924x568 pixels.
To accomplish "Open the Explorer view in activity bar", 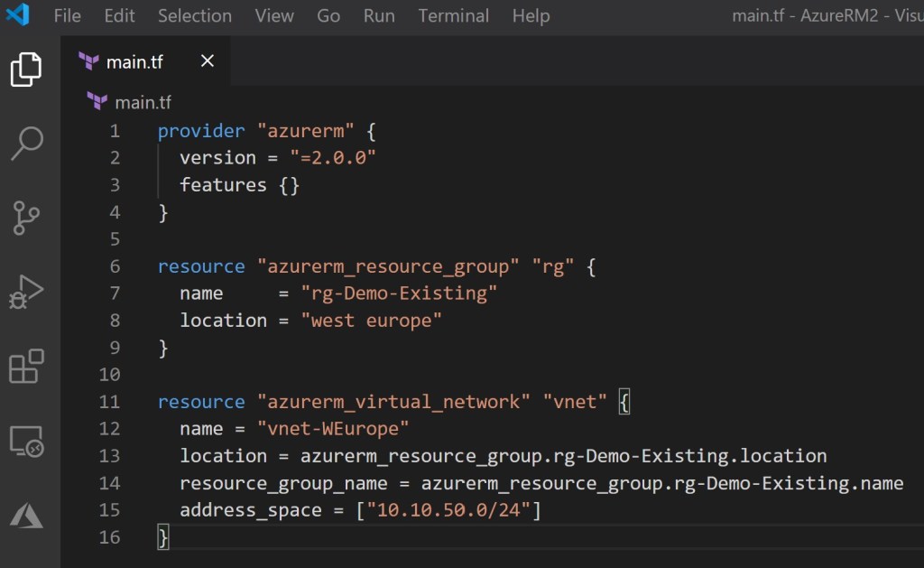I will click(x=26, y=70).
